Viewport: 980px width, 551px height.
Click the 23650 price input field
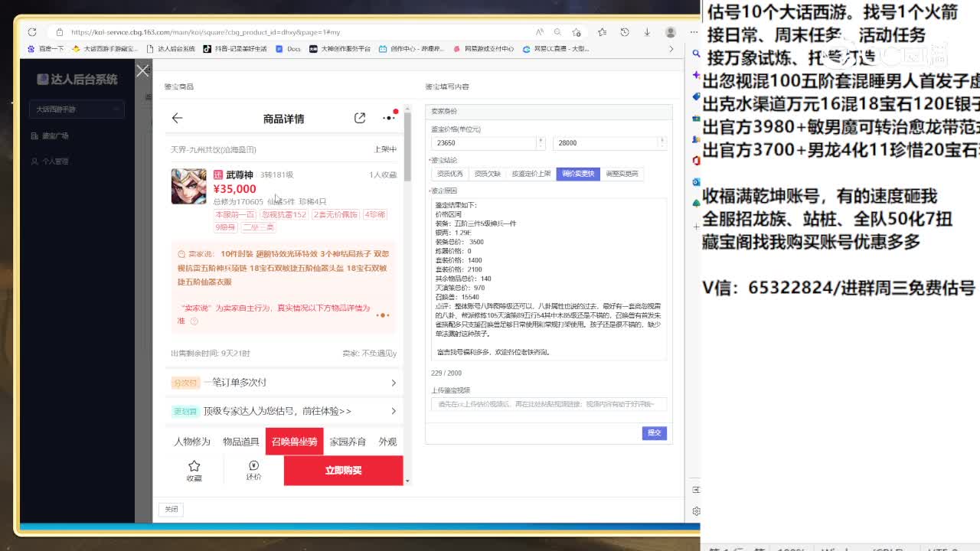click(x=483, y=143)
